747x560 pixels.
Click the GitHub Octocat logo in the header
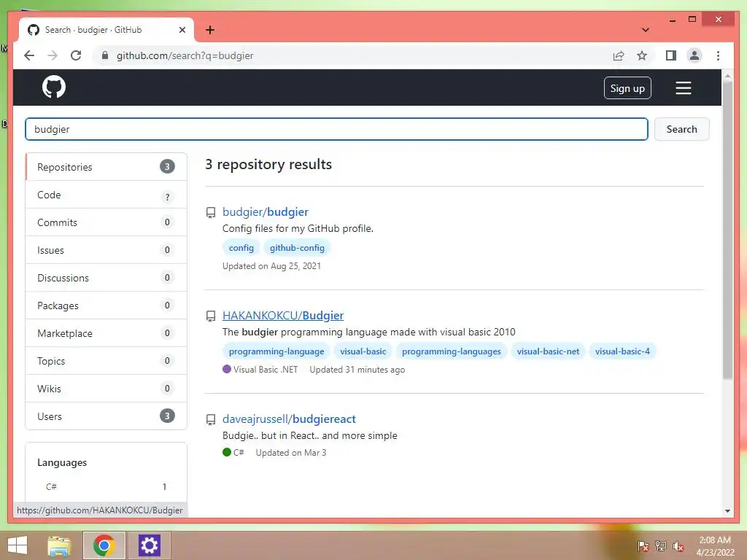coord(54,87)
